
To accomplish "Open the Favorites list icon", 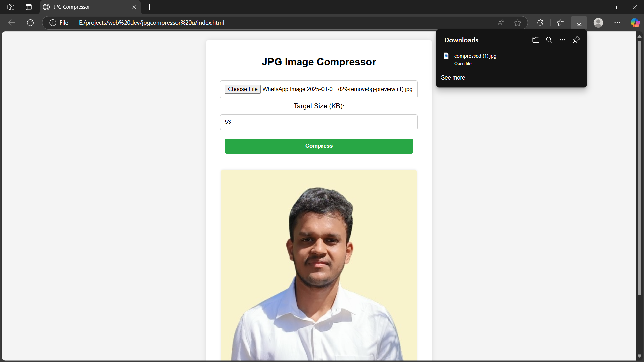I will 560,23.
